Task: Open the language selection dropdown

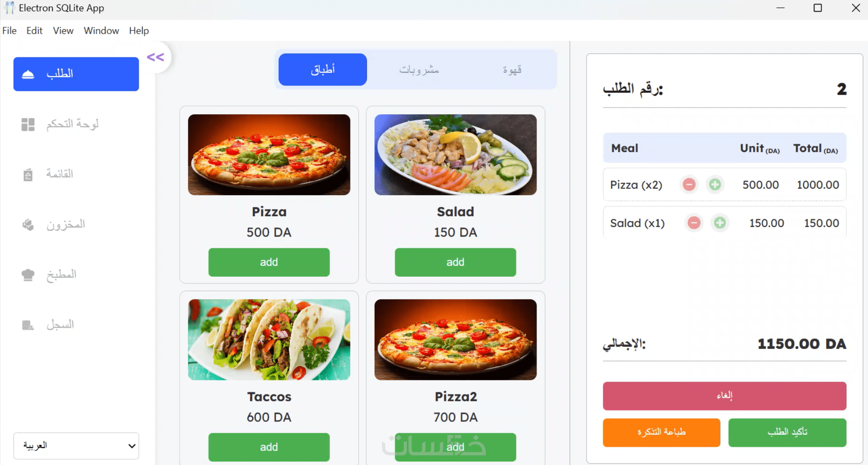Action: click(76, 445)
